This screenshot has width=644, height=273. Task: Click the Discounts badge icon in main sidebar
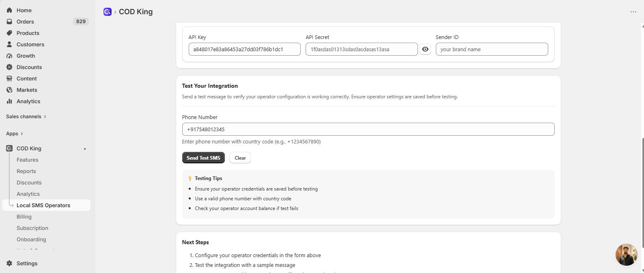pos(9,67)
